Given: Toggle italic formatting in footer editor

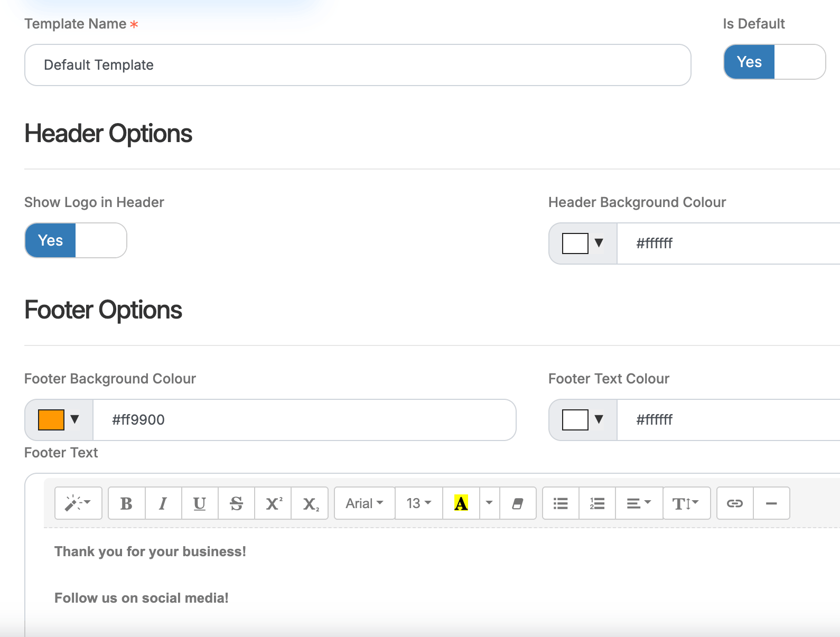Looking at the screenshot, I should (x=163, y=503).
